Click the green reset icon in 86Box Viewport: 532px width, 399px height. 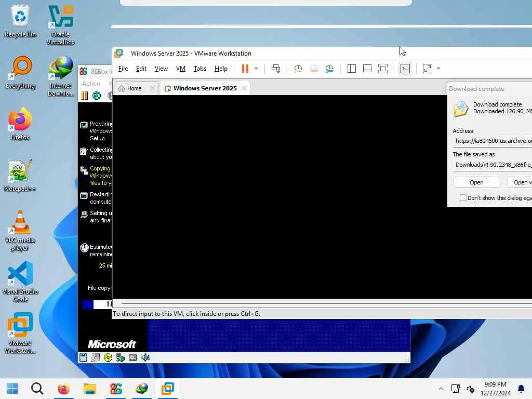point(97,96)
